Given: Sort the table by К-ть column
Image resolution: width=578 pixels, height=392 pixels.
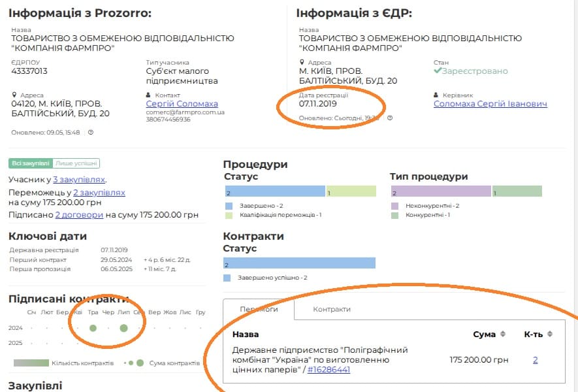Looking at the screenshot, I should coord(549,335).
